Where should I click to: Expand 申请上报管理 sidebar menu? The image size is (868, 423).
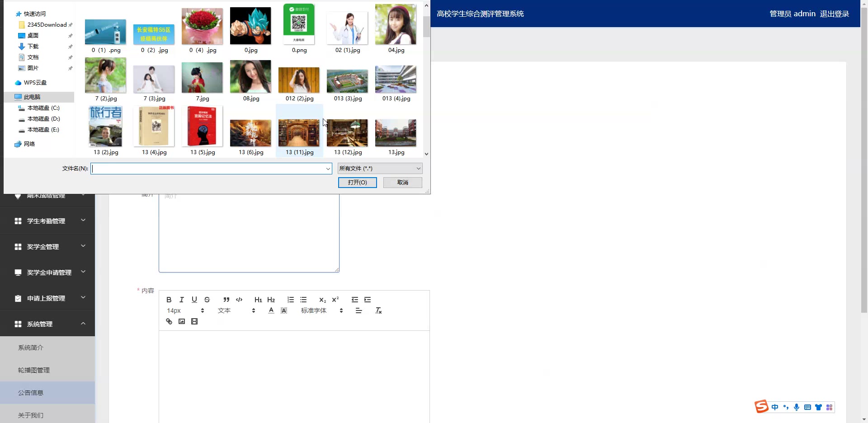(47, 298)
